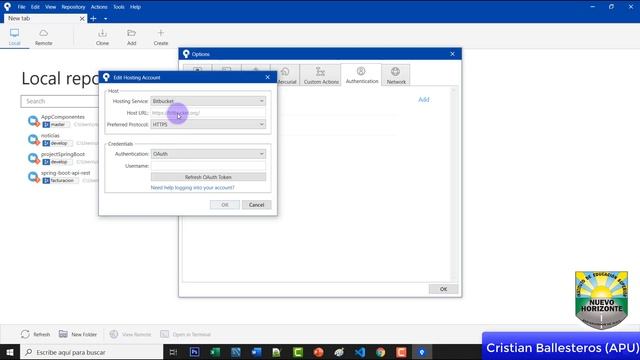640x360 pixels.
Task: Close the New tab
Action: click(82, 18)
